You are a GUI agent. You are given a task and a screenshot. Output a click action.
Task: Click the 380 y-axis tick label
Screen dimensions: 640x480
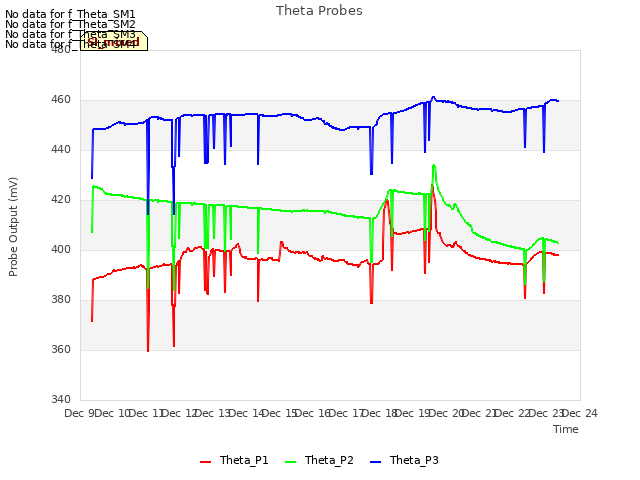pos(61,300)
